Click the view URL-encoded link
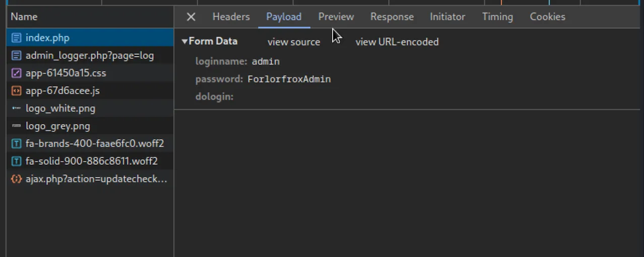This screenshot has height=257, width=644. [397, 42]
